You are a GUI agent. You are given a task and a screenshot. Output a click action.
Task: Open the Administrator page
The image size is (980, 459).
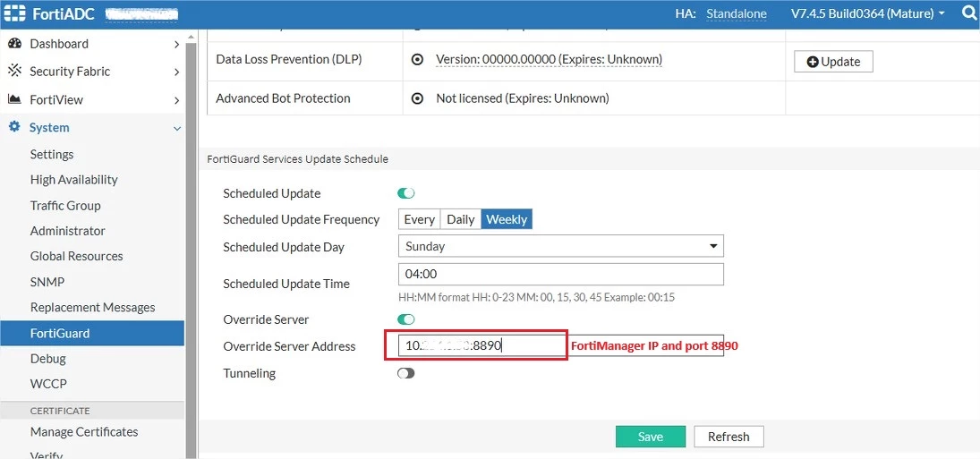[x=67, y=231]
